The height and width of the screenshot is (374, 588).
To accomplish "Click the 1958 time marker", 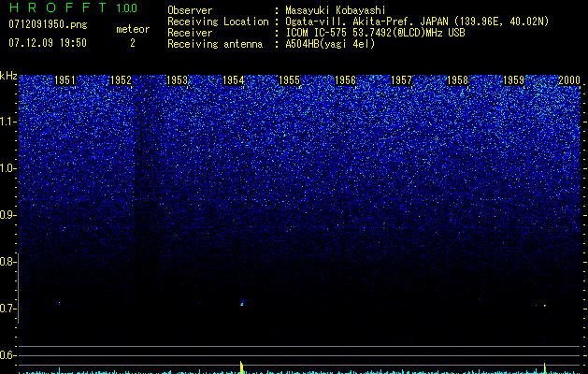I will click(457, 80).
